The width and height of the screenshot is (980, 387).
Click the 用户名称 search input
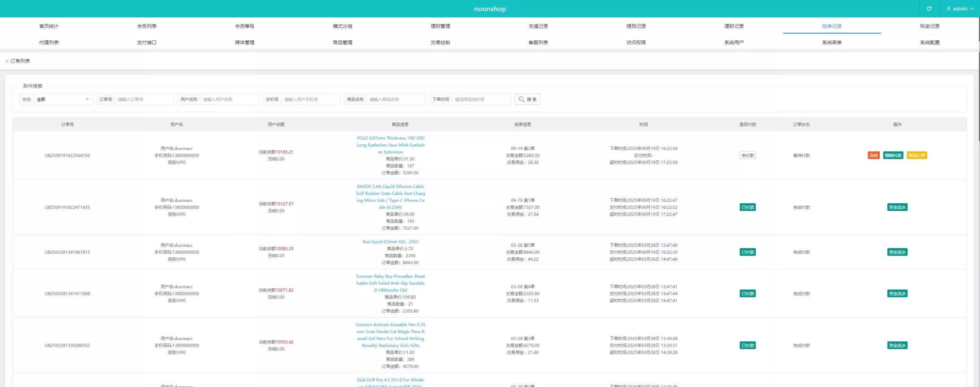pyautogui.click(x=230, y=99)
